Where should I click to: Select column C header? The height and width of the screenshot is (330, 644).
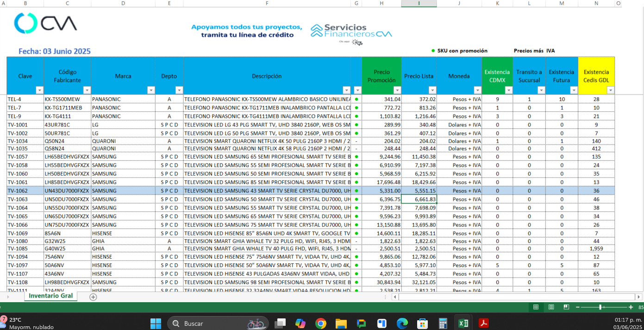pos(68,3)
